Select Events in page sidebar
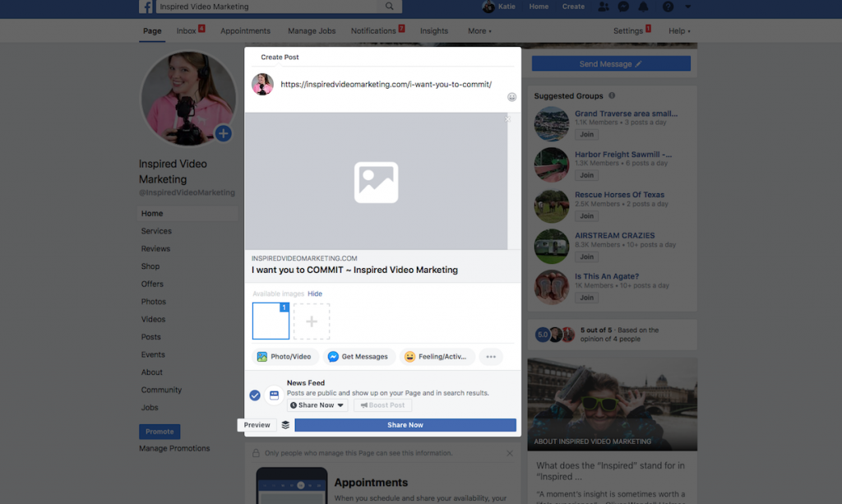 (x=153, y=355)
